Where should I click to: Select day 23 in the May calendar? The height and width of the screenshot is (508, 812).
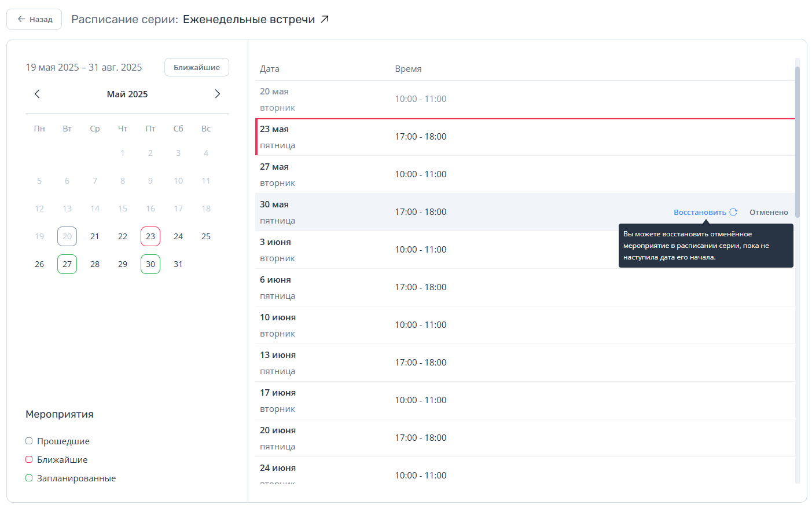[150, 236]
